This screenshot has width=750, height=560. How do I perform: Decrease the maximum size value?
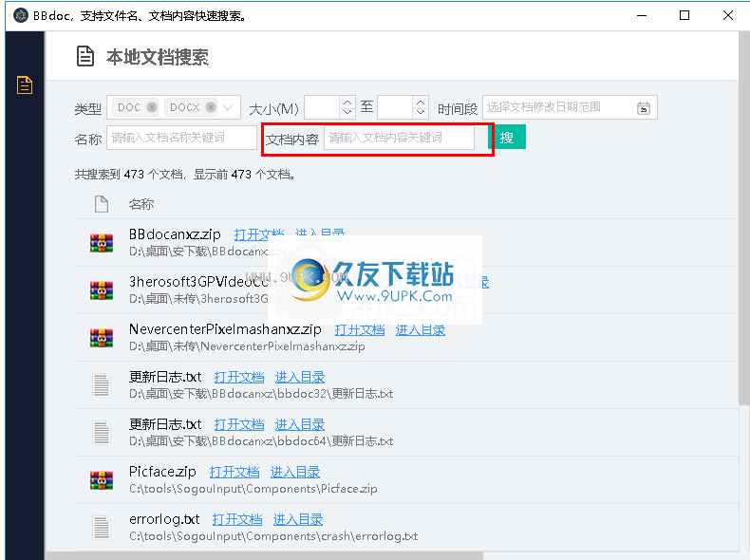tap(421, 113)
